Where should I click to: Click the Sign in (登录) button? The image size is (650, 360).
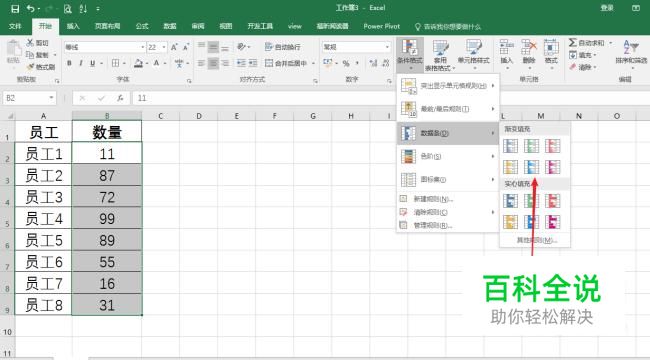(x=607, y=8)
